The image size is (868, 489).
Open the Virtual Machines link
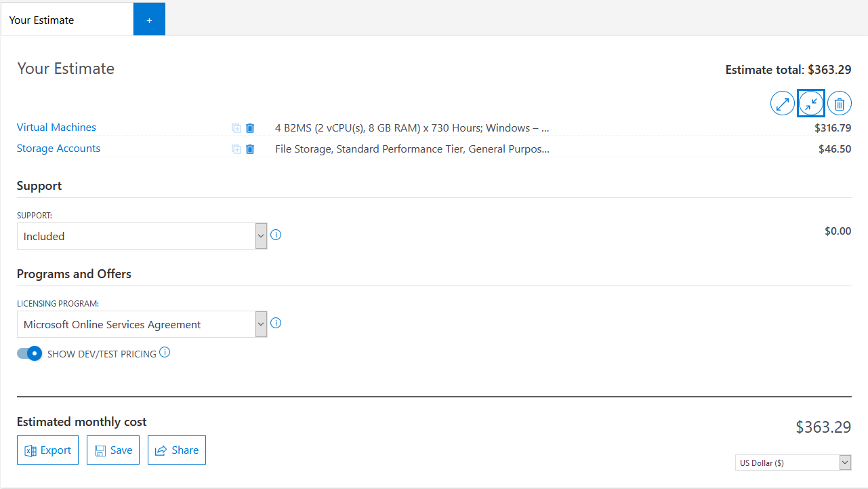tap(56, 128)
